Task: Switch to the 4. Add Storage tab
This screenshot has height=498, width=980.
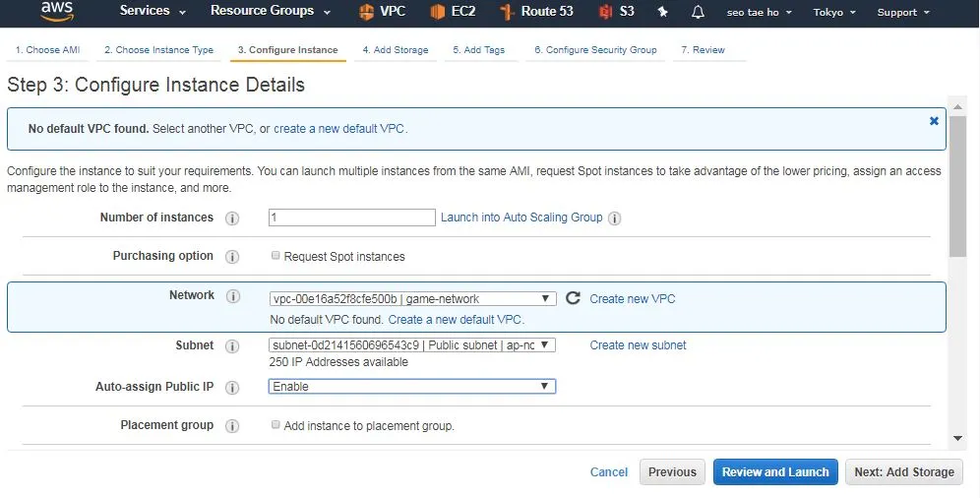Action: click(395, 50)
